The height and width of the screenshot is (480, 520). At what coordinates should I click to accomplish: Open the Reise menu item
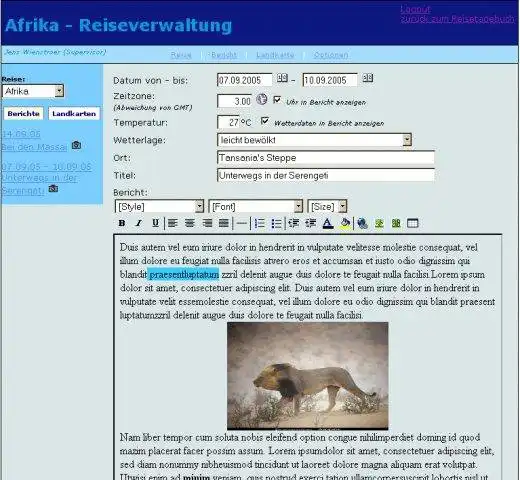pyautogui.click(x=181, y=55)
